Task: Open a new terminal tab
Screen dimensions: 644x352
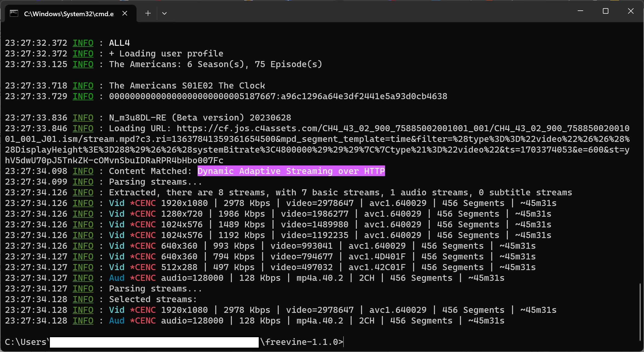Action: coord(148,13)
